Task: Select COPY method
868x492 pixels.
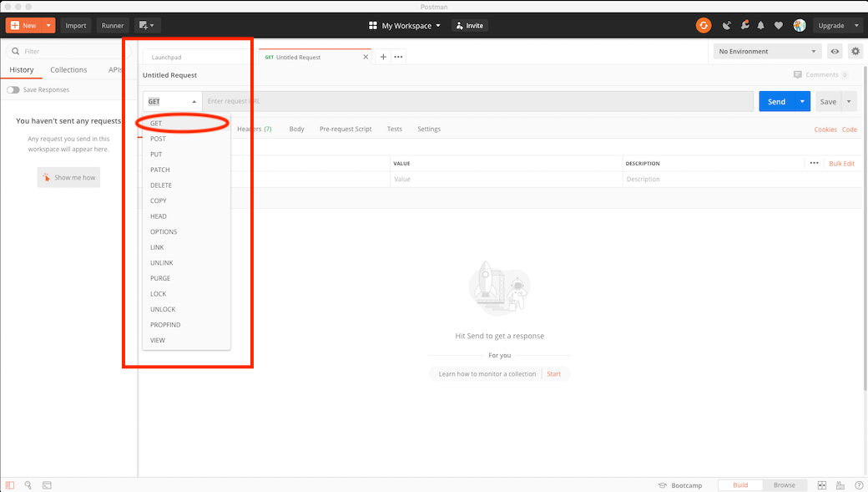Action: (187, 200)
